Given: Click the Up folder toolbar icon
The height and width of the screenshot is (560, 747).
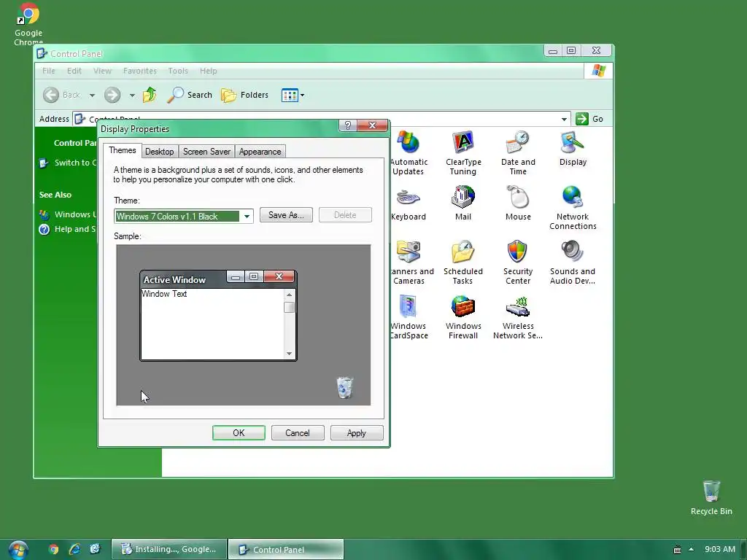Looking at the screenshot, I should click(150, 95).
